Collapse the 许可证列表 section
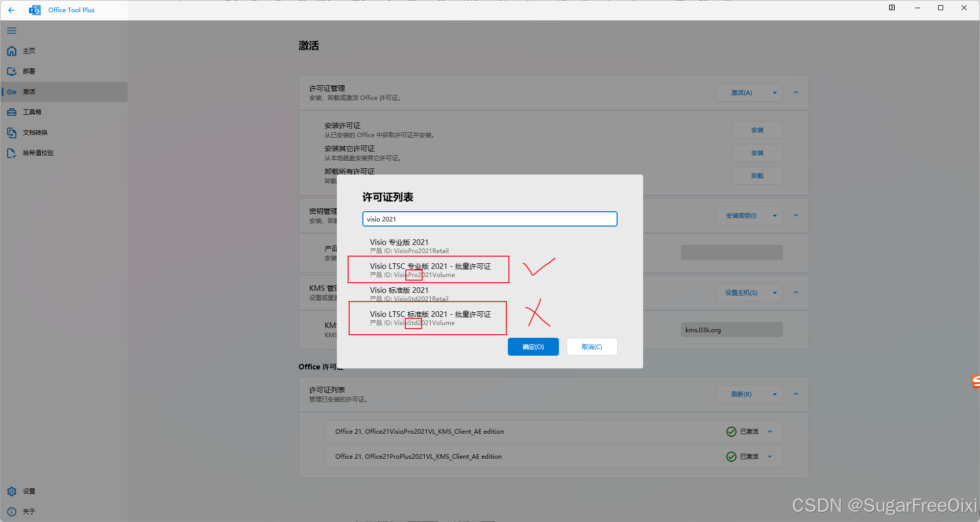980x522 pixels. [x=796, y=394]
